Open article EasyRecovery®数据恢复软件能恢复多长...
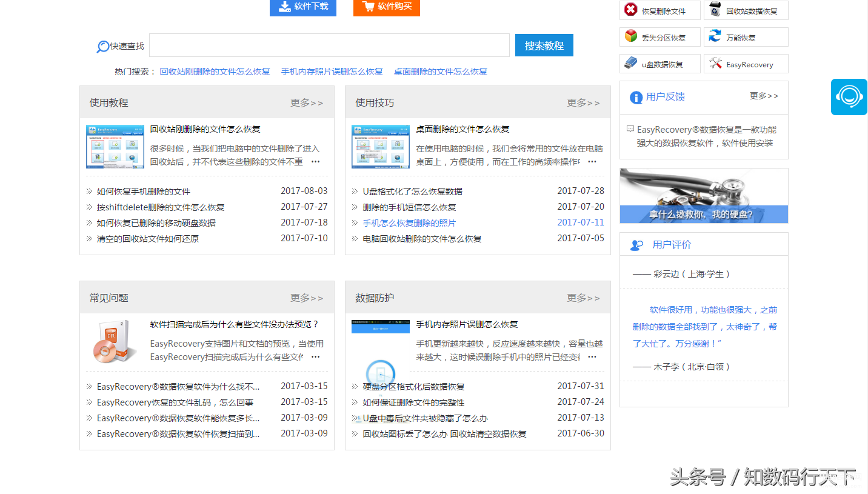Image resolution: width=868 pixels, height=494 pixels. click(178, 418)
